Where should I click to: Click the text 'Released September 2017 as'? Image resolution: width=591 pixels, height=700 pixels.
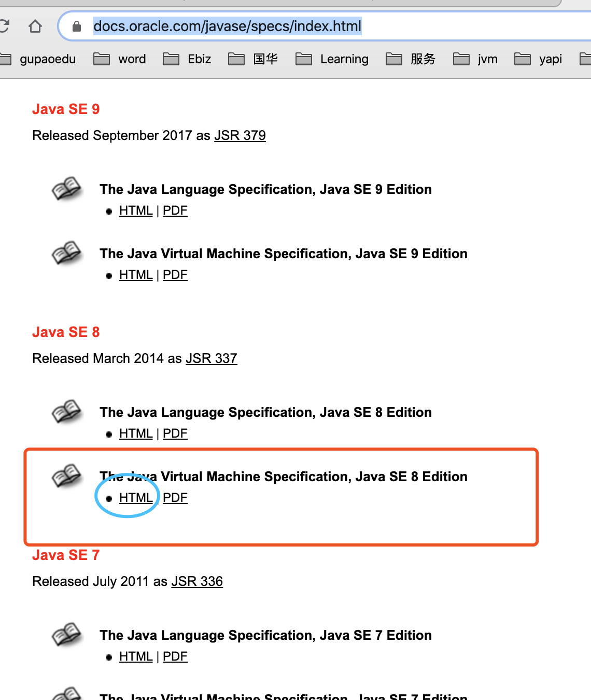121,135
